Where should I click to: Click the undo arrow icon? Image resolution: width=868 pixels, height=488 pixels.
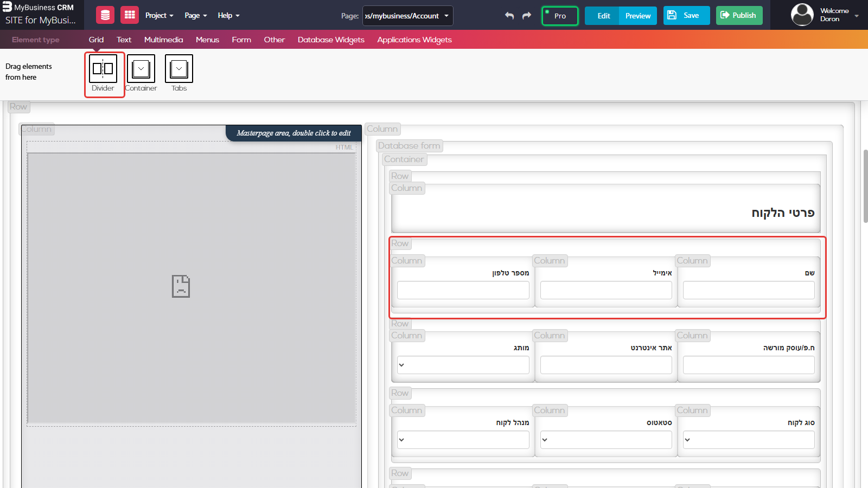coord(509,16)
